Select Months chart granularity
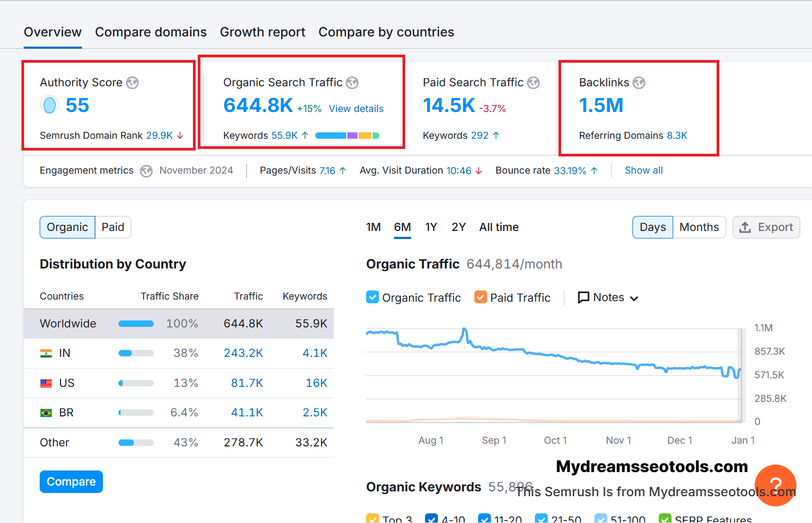Screen dimensions: 812x523 699,227
